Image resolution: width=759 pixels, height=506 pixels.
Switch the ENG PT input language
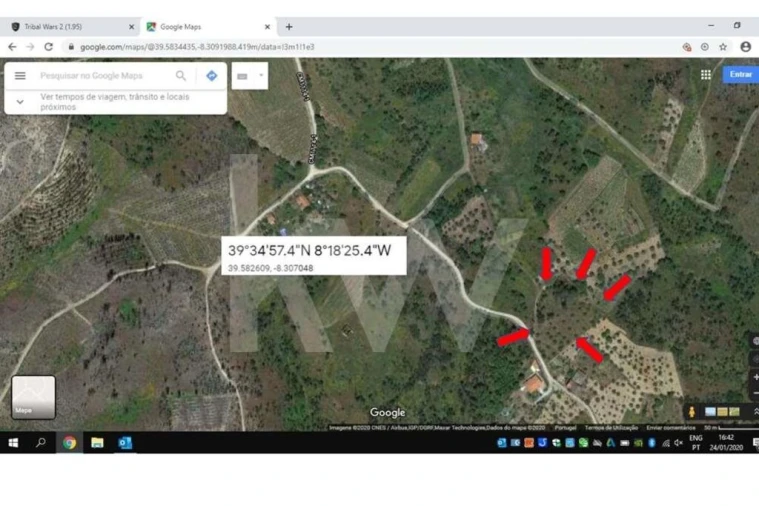pos(696,443)
